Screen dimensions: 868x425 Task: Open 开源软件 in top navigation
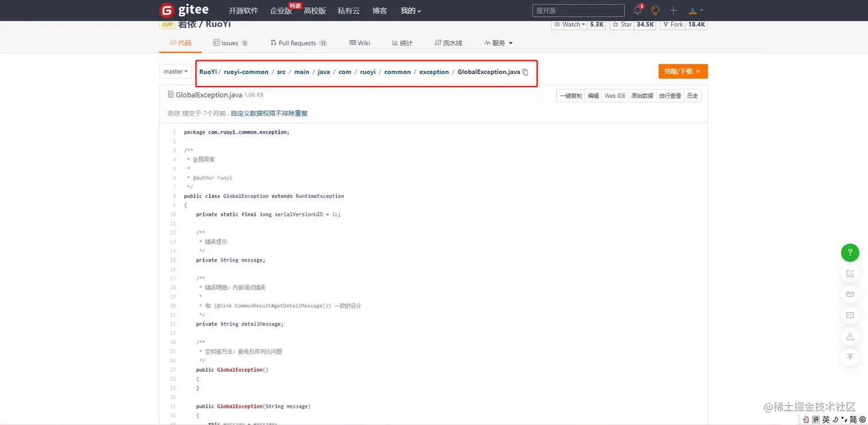point(243,11)
